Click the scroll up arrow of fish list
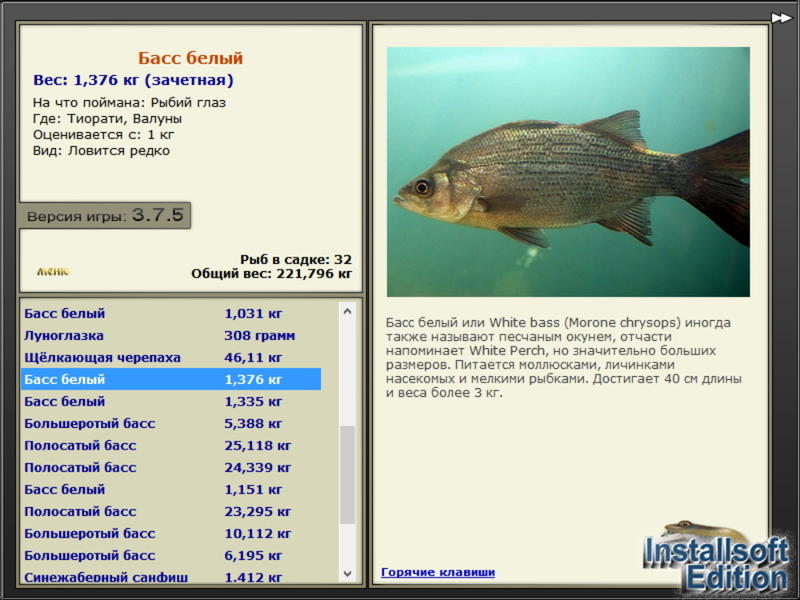Viewport: 800px width, 600px height. coord(347,311)
